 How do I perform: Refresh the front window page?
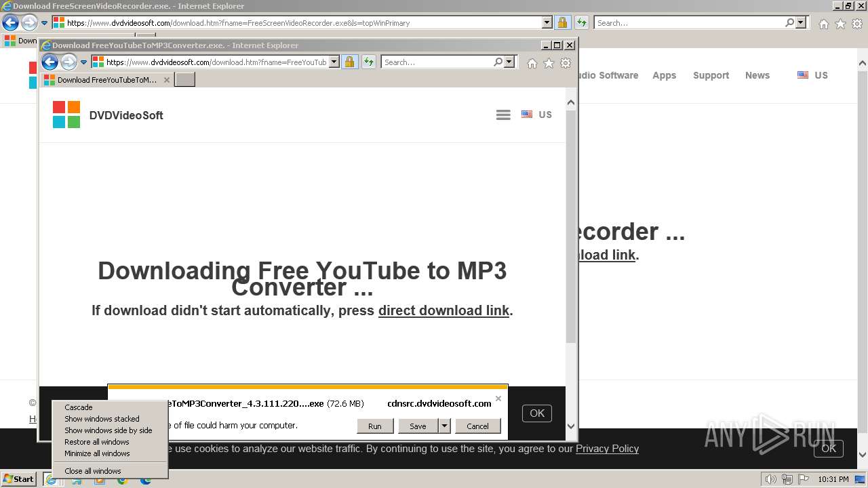coord(369,62)
